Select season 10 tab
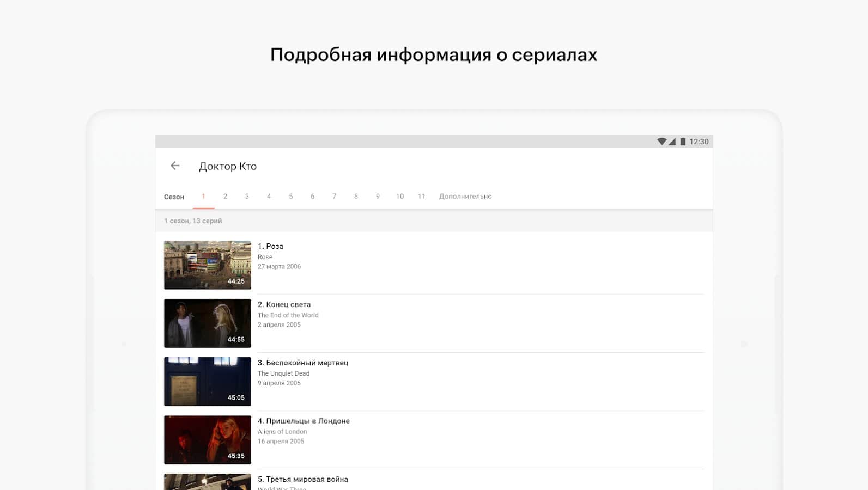This screenshot has width=868, height=490. 399,197
